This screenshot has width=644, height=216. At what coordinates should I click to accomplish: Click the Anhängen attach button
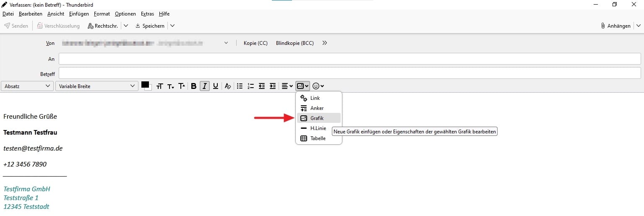click(x=615, y=26)
